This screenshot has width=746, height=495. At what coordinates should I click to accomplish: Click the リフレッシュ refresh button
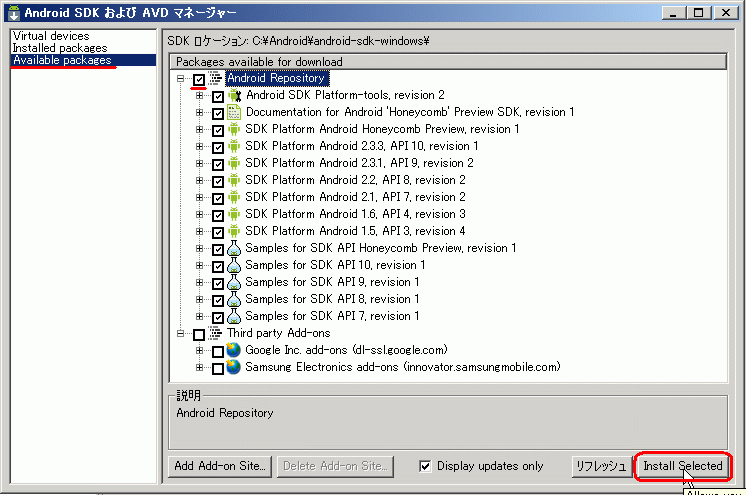click(x=601, y=466)
